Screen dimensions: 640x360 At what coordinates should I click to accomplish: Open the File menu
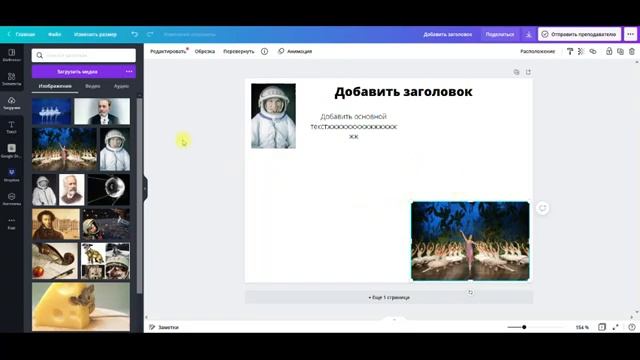tap(54, 34)
